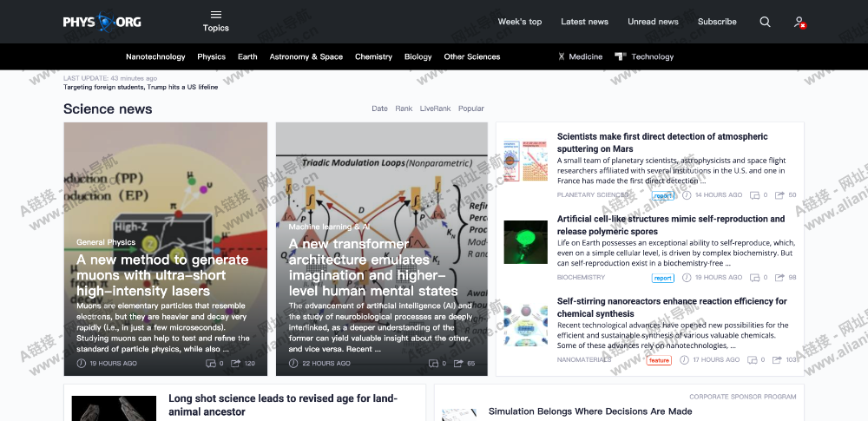Open the Biology category
The width and height of the screenshot is (868, 421).
point(418,56)
